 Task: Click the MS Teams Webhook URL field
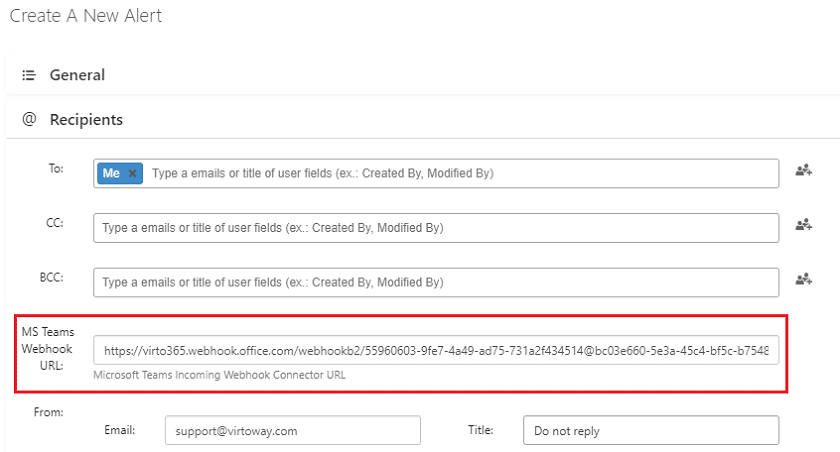click(436, 350)
